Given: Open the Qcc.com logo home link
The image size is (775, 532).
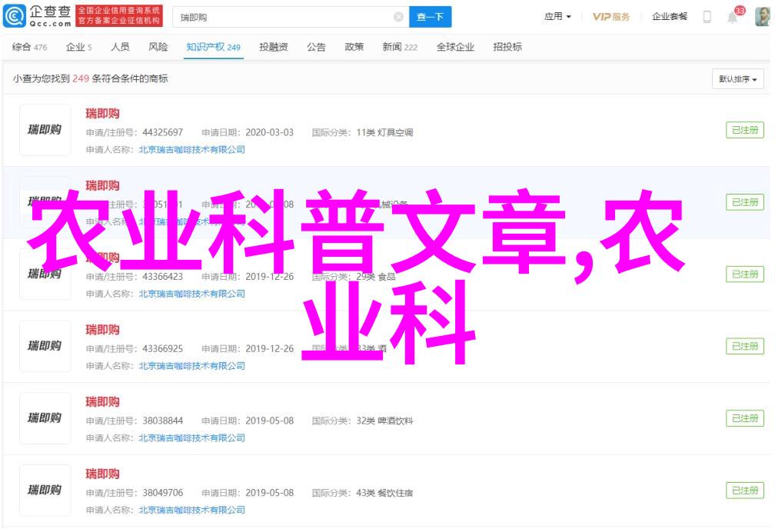Looking at the screenshot, I should click(x=37, y=16).
